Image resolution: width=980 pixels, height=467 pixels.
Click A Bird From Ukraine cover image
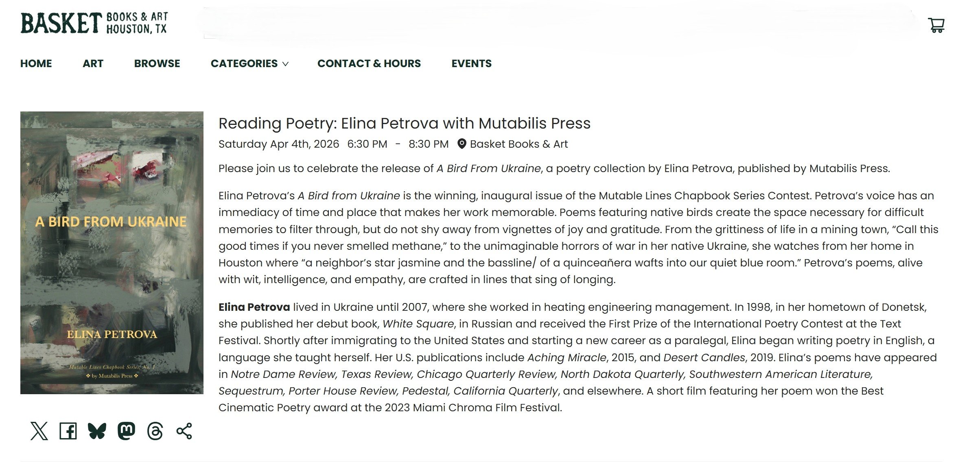pos(112,253)
